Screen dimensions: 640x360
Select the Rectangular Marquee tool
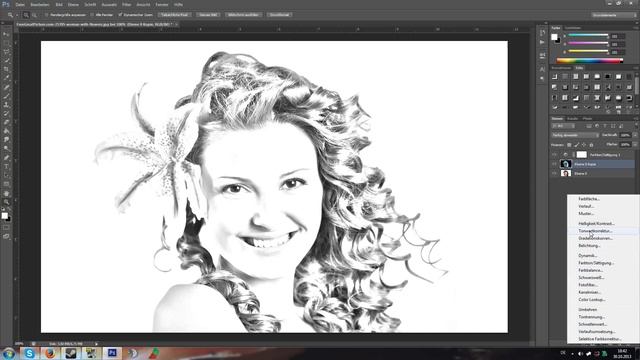click(x=7, y=43)
